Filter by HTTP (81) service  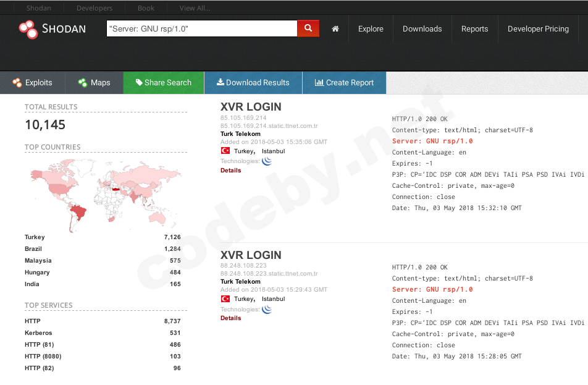pos(40,344)
